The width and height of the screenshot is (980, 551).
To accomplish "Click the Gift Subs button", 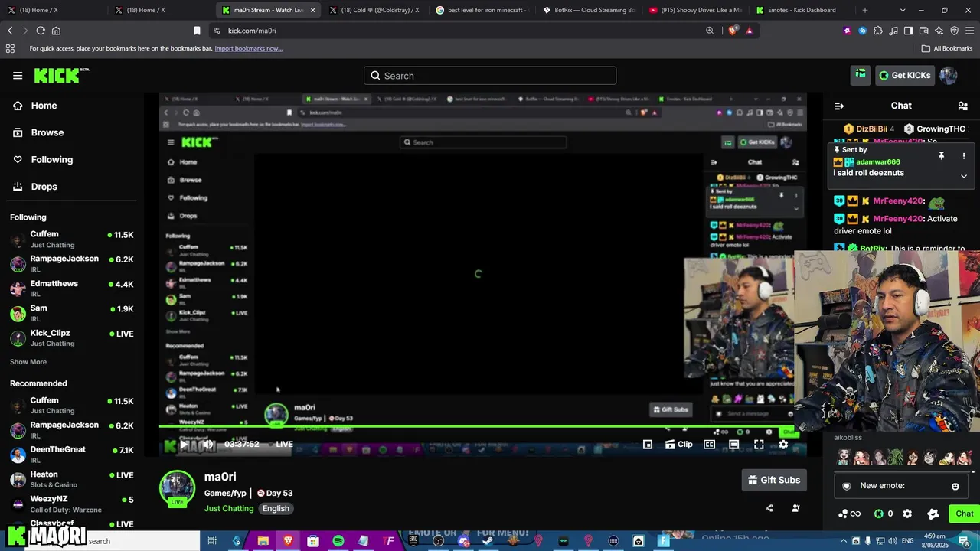I will pyautogui.click(x=774, y=480).
